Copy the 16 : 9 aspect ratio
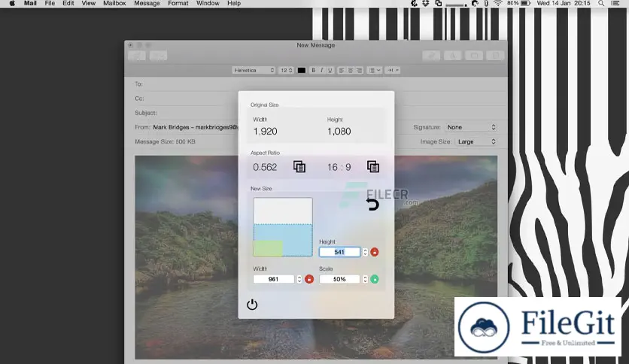The width and height of the screenshot is (629, 364). tap(372, 167)
